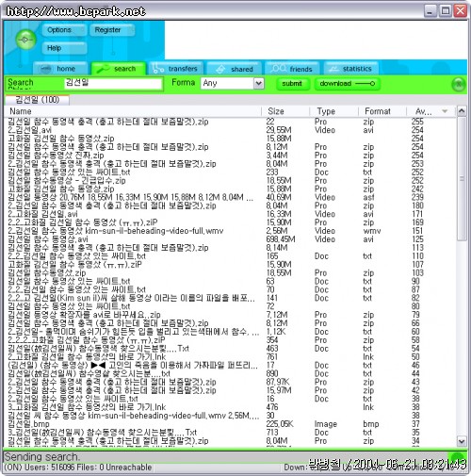This screenshot has width=471, height=476.
Task: Click the submit button
Action: click(292, 84)
